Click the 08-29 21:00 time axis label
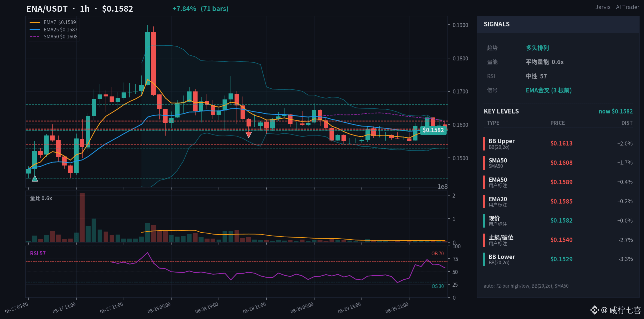The image size is (644, 319). pos(397,308)
